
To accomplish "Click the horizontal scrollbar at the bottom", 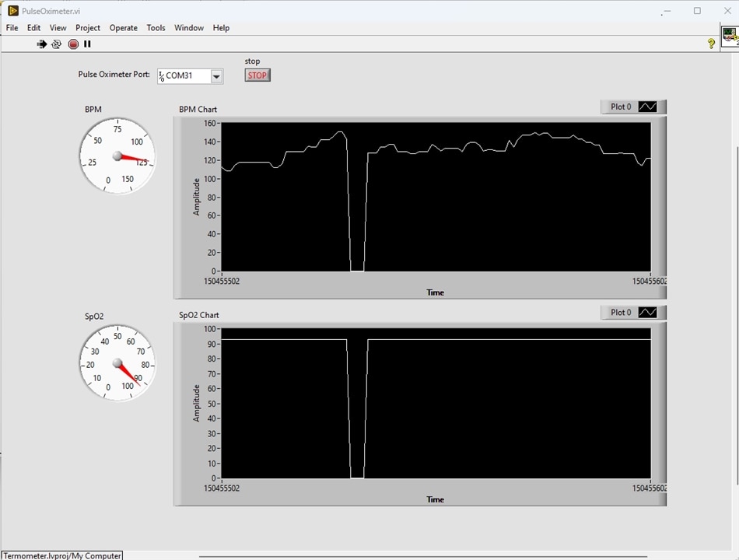I will click(x=423, y=557).
